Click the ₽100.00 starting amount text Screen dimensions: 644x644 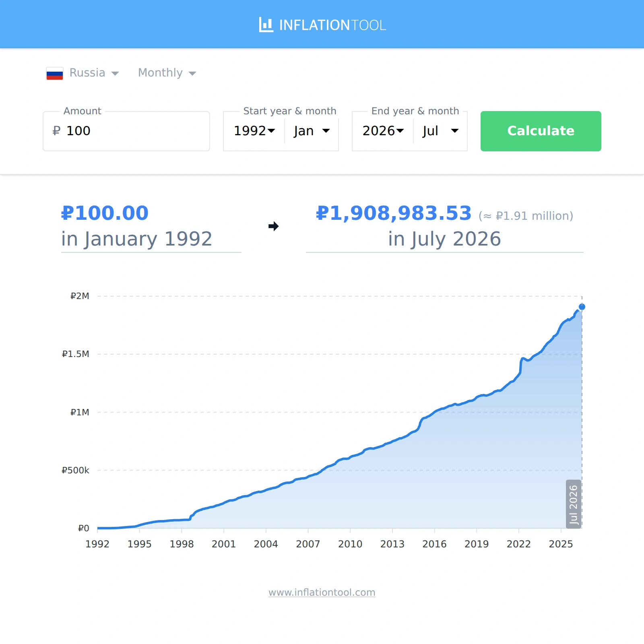pyautogui.click(x=105, y=213)
